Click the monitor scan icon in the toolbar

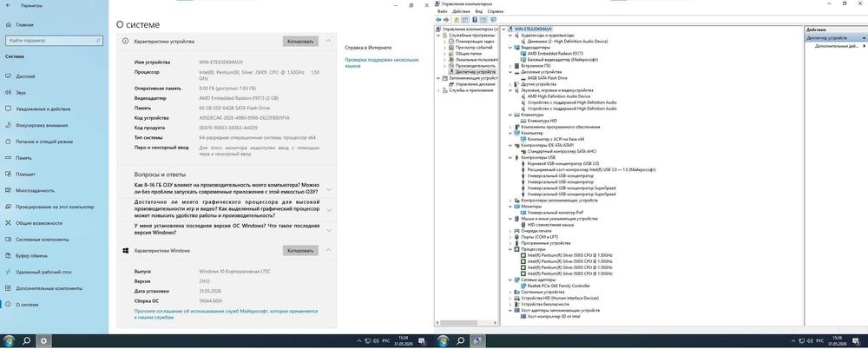pyautogui.click(x=493, y=19)
